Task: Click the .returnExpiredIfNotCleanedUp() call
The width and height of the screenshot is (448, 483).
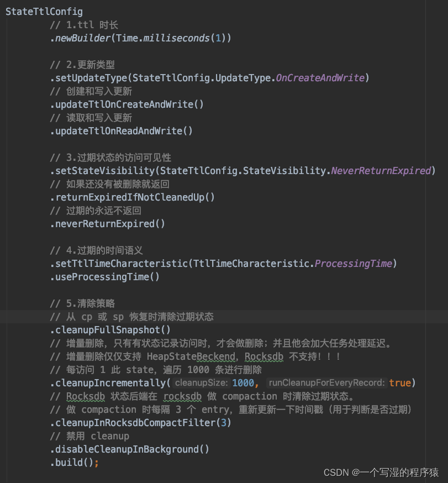Action: pos(133,197)
